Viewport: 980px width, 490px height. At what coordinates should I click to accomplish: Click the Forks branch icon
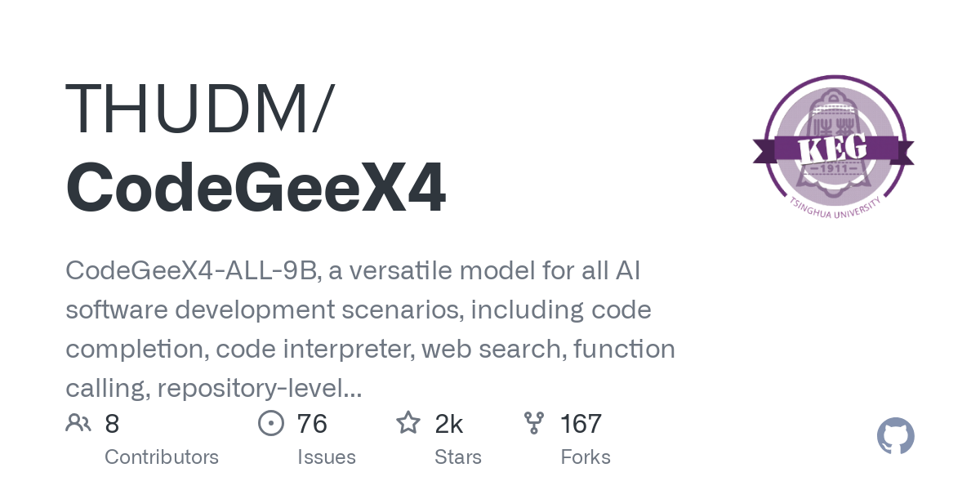point(534,423)
